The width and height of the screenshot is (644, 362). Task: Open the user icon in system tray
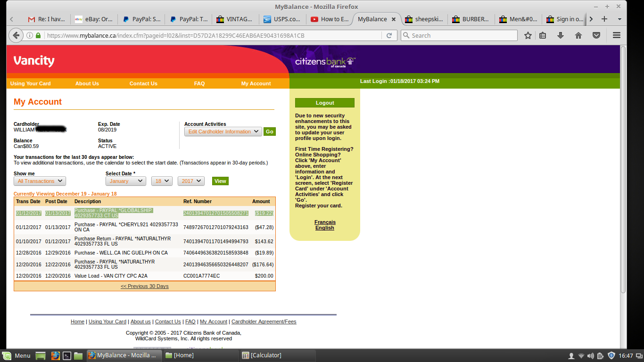(x=571, y=355)
